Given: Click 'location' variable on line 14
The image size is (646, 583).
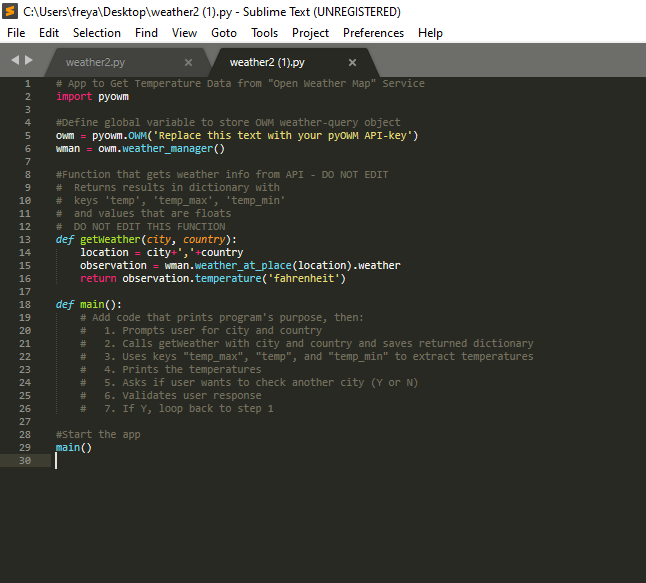Looking at the screenshot, I should (x=104, y=253).
